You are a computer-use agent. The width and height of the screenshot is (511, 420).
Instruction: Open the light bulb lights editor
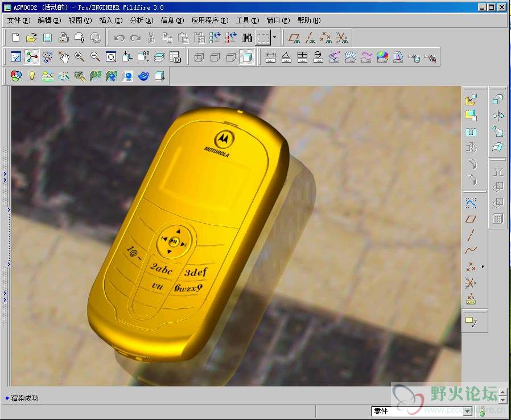[32, 76]
